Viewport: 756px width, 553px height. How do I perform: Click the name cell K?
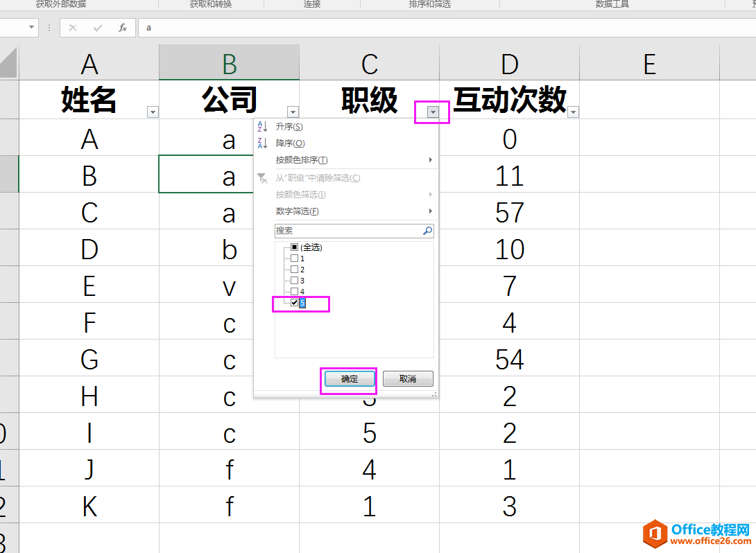tap(89, 504)
